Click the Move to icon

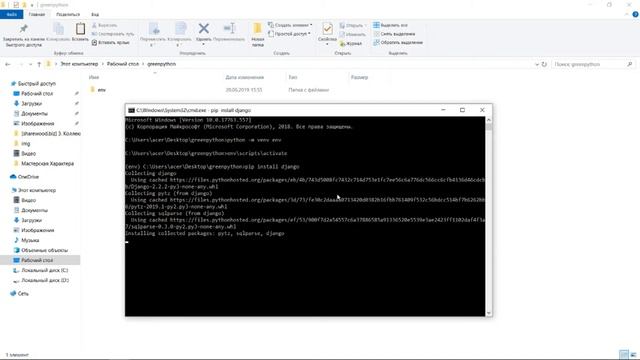point(154,29)
